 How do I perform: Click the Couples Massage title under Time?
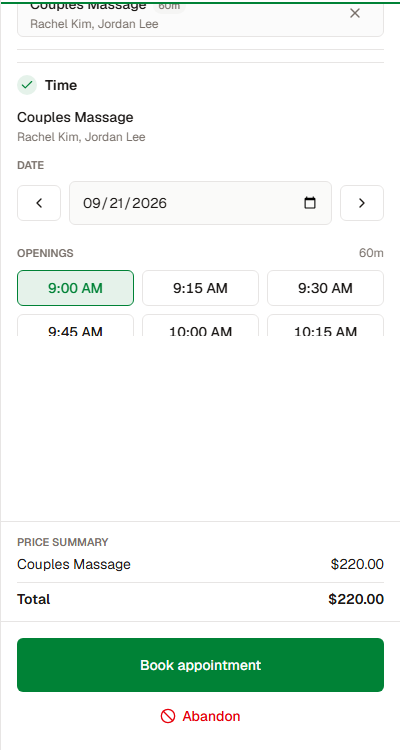pos(75,117)
